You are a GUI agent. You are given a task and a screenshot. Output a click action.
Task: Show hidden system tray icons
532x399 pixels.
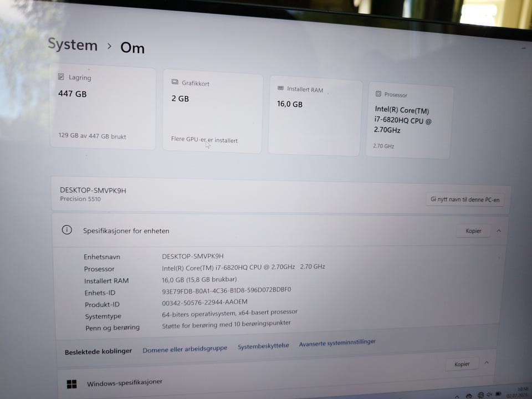(x=457, y=397)
